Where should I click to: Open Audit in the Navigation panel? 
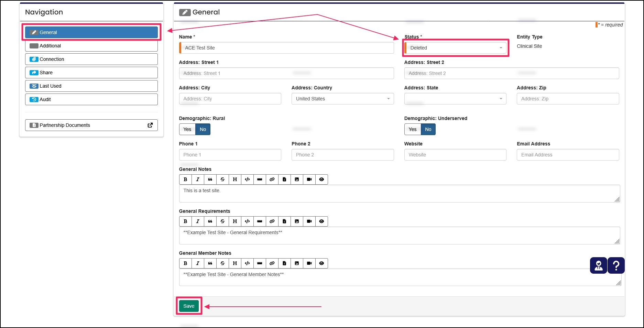(x=91, y=99)
